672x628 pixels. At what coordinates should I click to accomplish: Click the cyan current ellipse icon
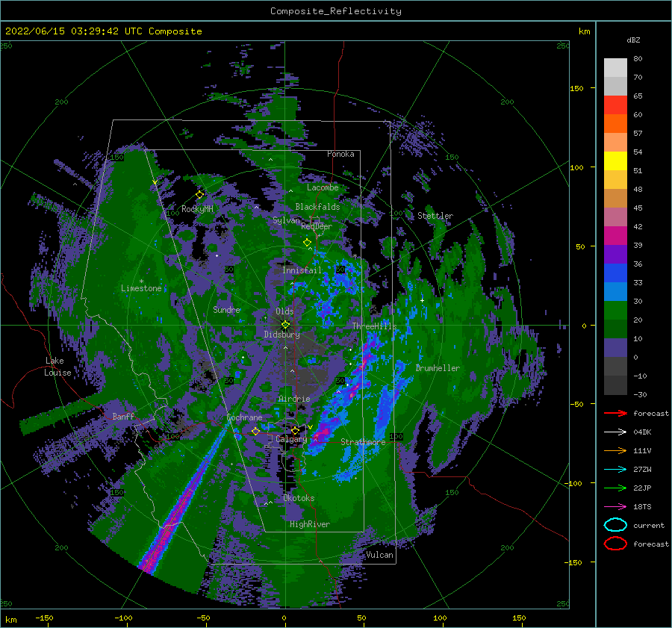pyautogui.click(x=615, y=525)
